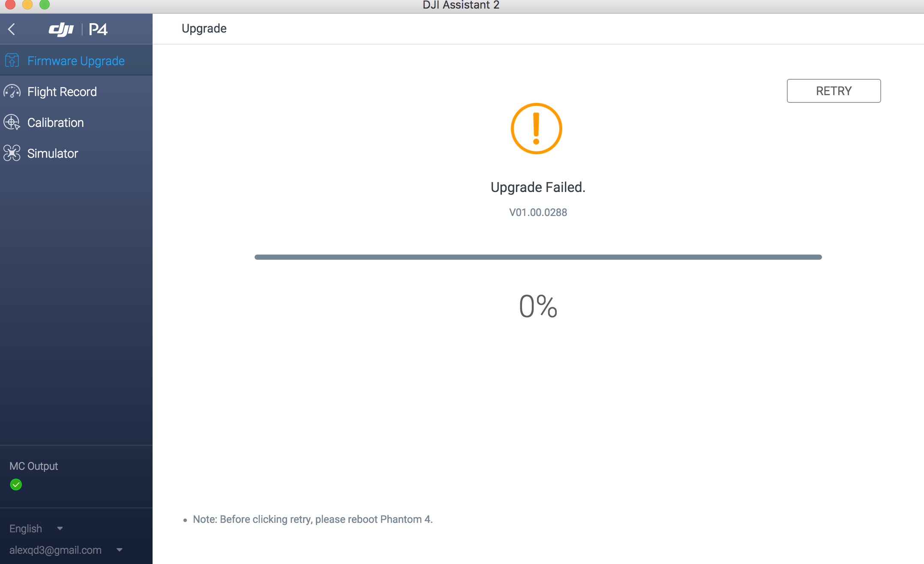Select the English language dropdown

coord(36,528)
